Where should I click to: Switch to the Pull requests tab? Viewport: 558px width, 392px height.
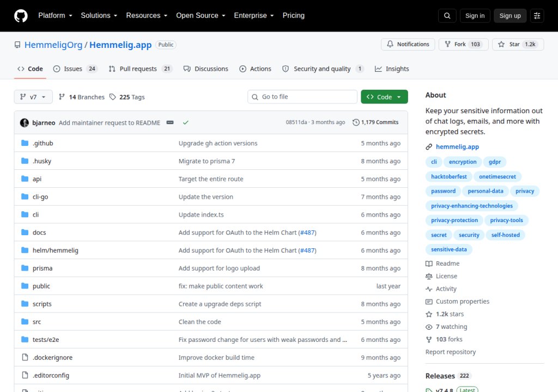point(140,69)
